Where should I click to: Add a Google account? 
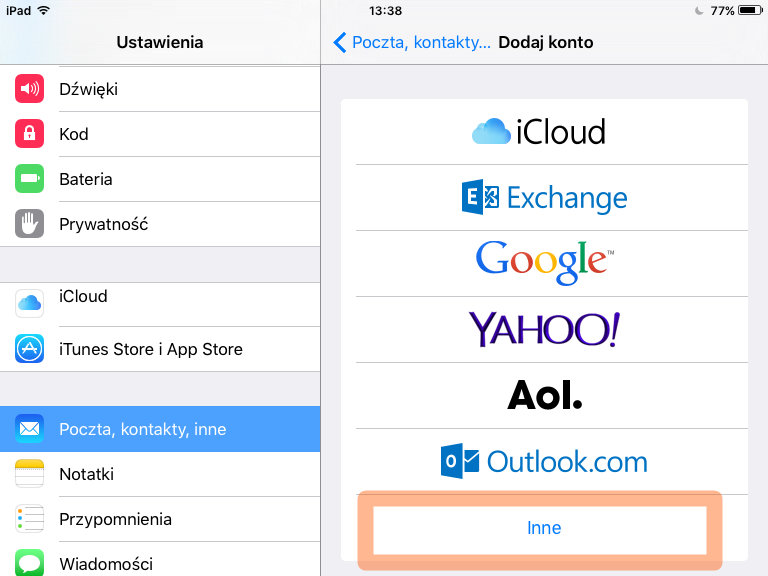click(544, 262)
